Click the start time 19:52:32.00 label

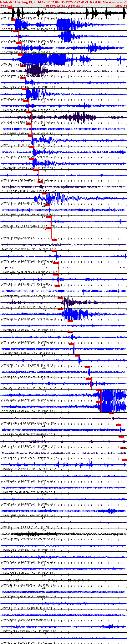coord(6,6)
